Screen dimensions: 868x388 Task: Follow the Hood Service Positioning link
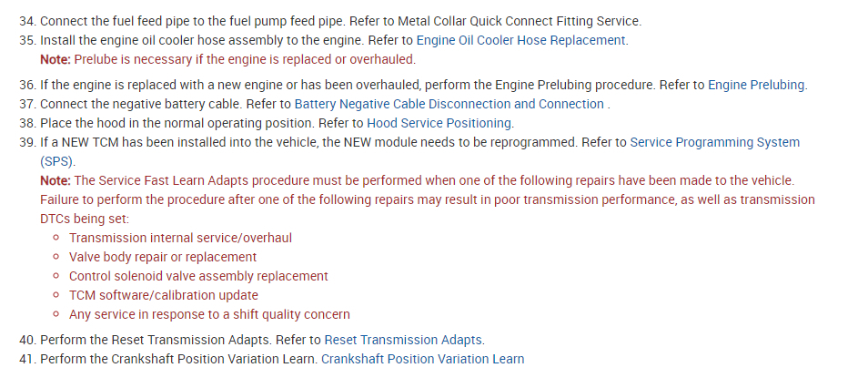tap(439, 123)
